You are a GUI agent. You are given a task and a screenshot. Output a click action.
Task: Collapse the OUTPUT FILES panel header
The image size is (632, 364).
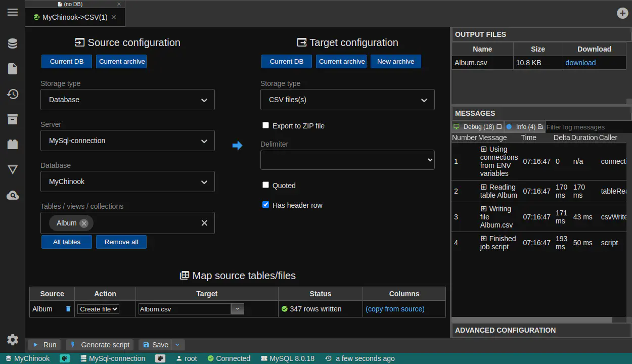[541, 34]
